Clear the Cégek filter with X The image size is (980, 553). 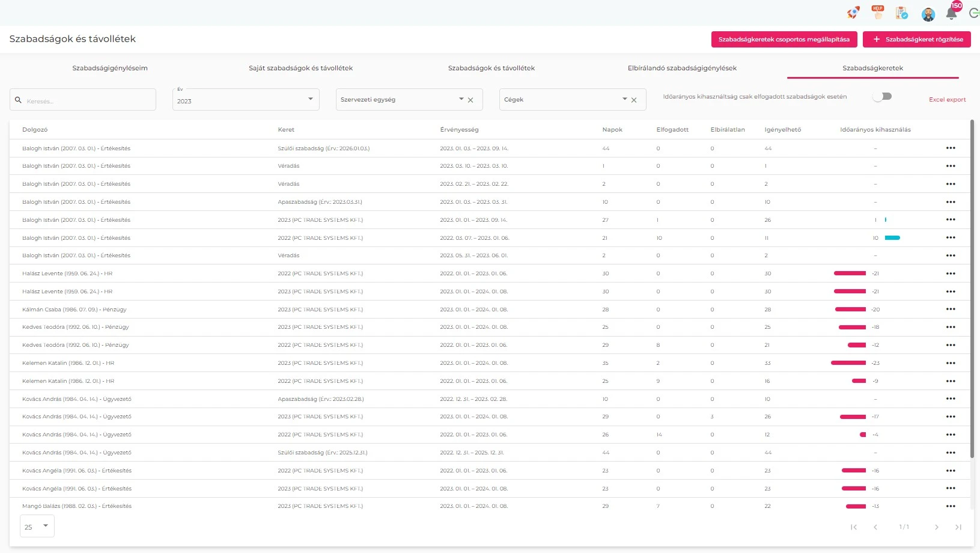point(634,100)
